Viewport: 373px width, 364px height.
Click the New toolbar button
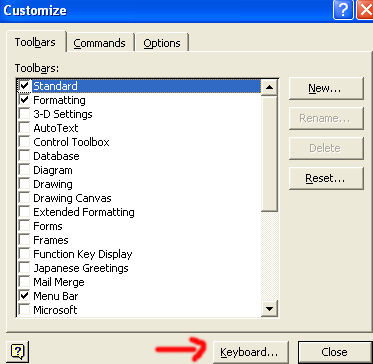[326, 88]
